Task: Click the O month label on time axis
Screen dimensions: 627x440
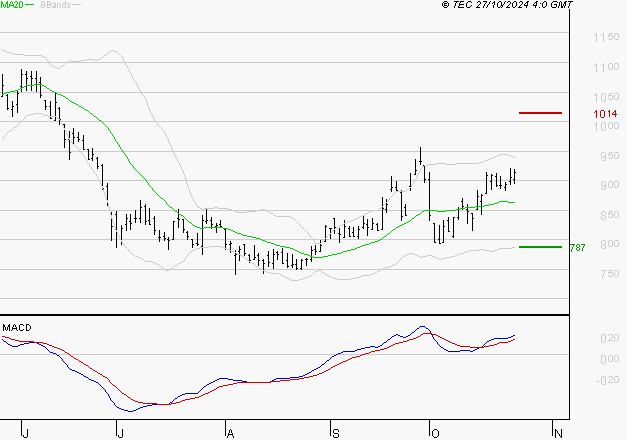Action: [x=435, y=434]
